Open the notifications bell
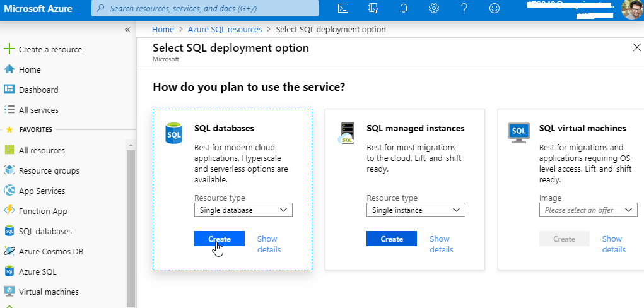 pos(404,9)
